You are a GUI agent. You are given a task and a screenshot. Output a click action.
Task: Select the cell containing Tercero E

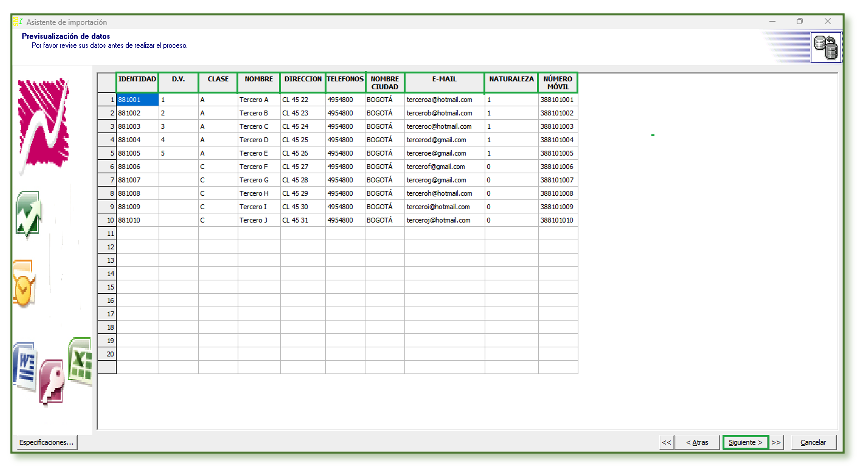(x=258, y=153)
